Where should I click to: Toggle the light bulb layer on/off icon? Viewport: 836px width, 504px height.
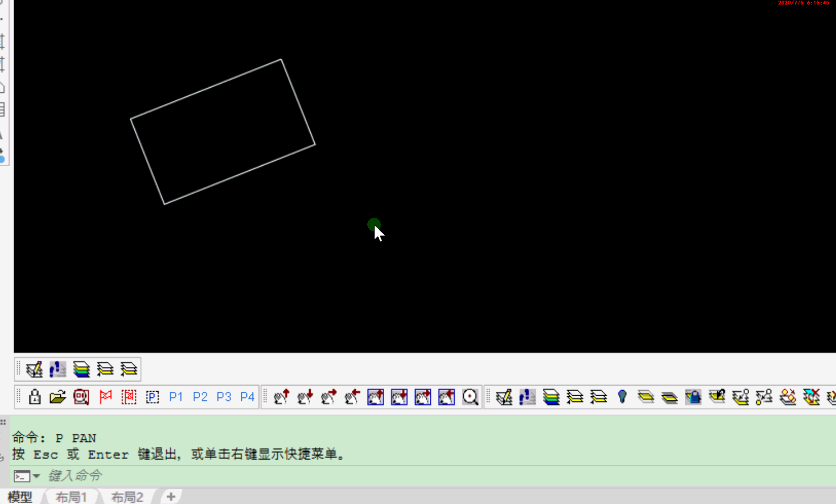click(622, 397)
